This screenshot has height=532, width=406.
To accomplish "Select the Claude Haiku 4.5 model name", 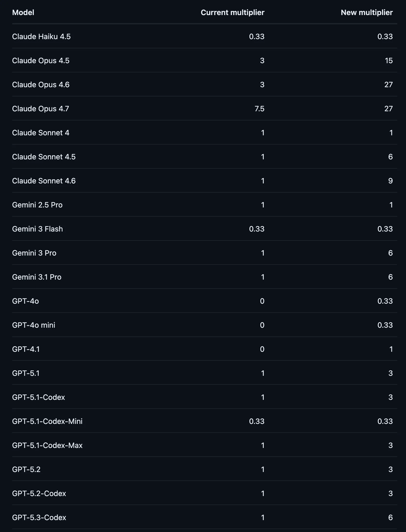I will pyautogui.click(x=41, y=36).
